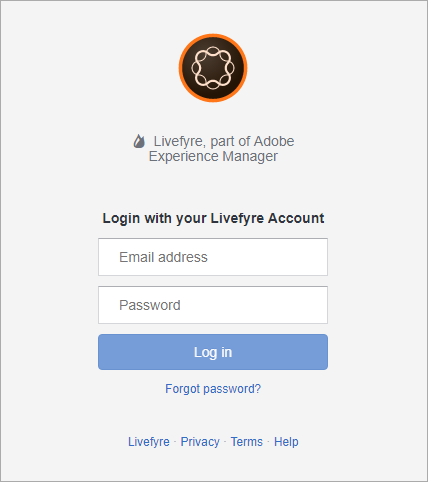
Task: Focus the Password input field
Action: pos(213,305)
